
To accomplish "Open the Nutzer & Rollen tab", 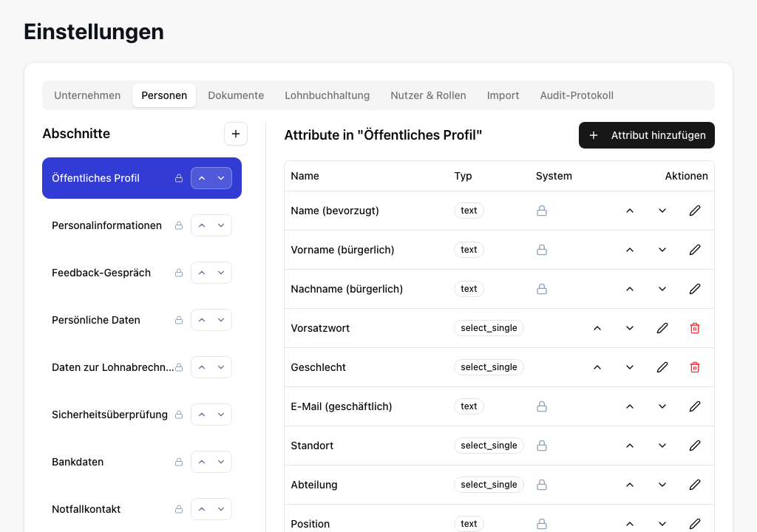I will pos(428,95).
